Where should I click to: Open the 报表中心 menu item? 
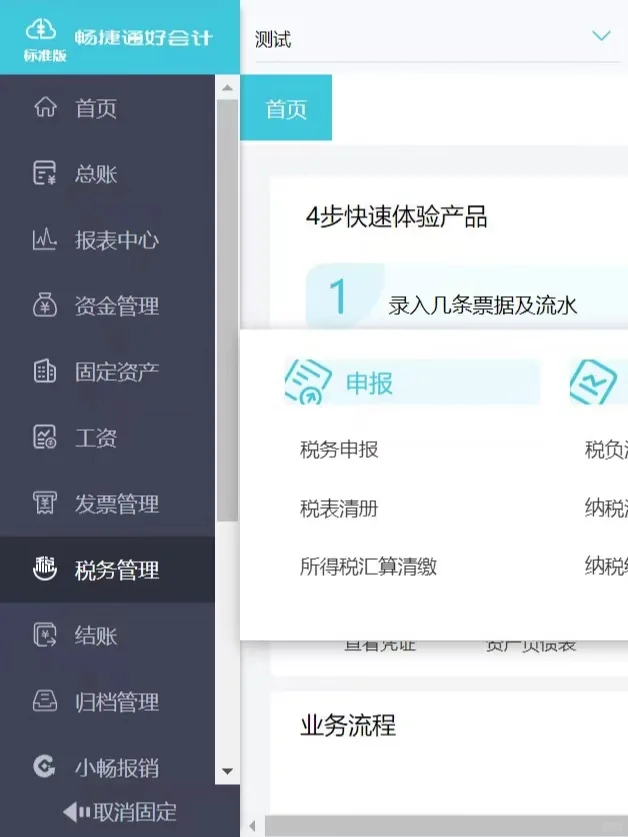(107, 240)
